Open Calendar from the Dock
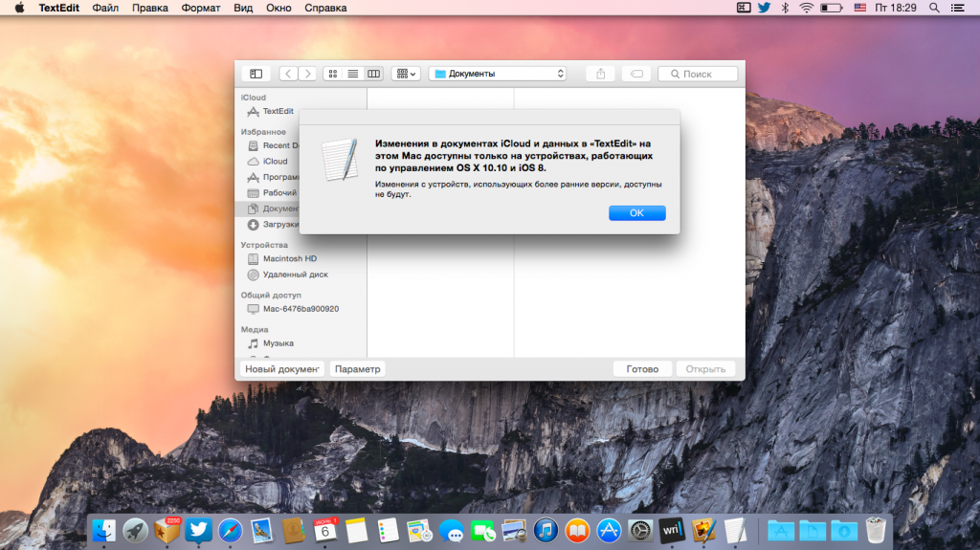Image resolution: width=980 pixels, height=550 pixels. (x=325, y=531)
